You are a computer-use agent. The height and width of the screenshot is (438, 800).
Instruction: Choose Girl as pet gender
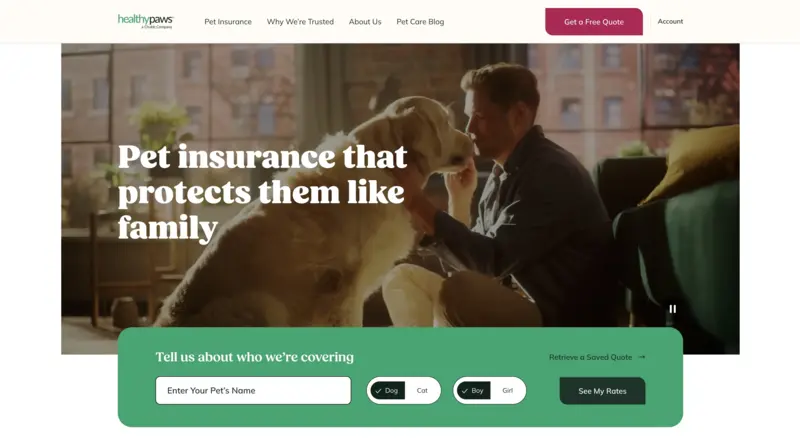point(507,391)
